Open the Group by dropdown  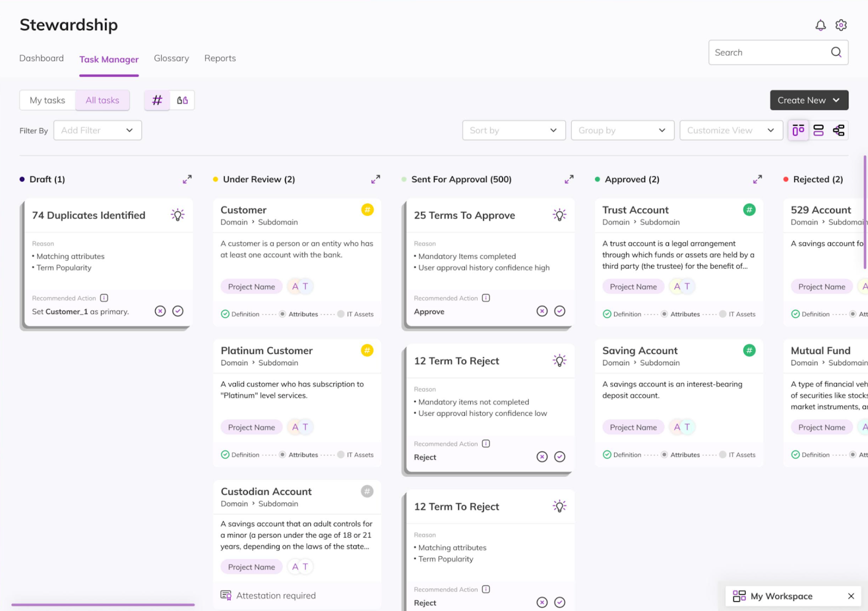coord(622,130)
